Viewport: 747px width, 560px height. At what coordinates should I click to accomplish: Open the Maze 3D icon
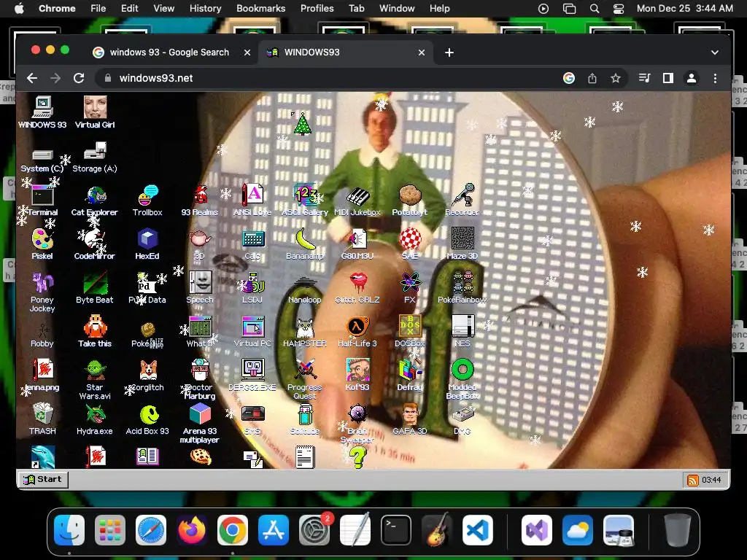pos(462,244)
